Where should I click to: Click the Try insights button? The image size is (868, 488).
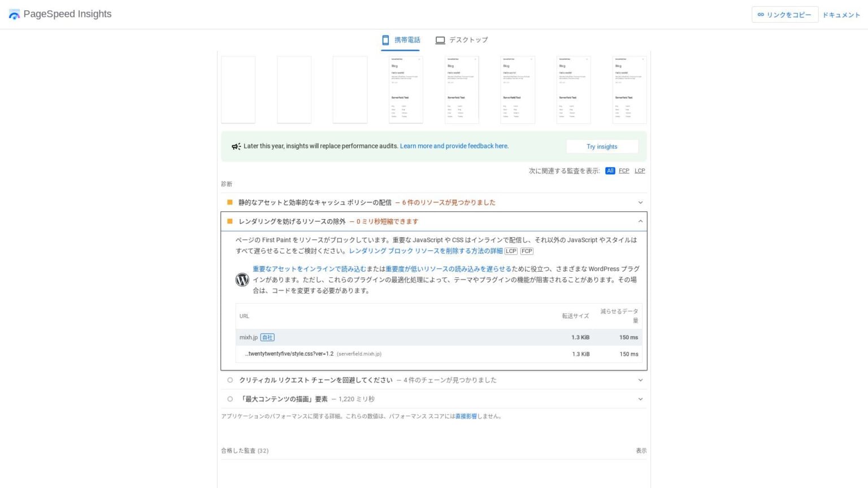tap(602, 146)
